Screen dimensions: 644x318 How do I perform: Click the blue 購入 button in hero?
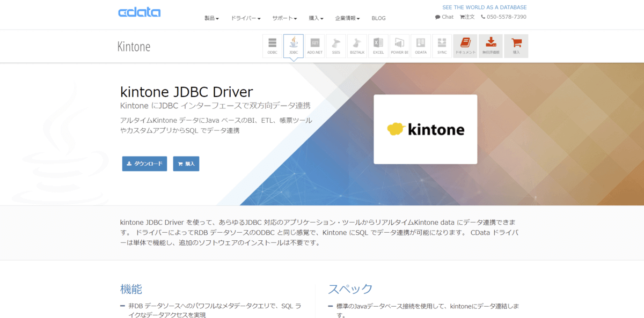tap(186, 164)
